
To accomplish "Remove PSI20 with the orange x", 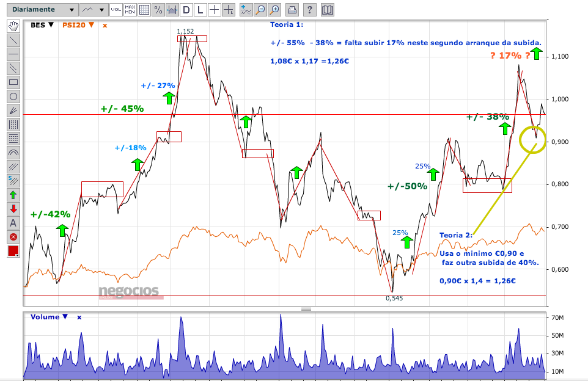I will (x=105, y=26).
